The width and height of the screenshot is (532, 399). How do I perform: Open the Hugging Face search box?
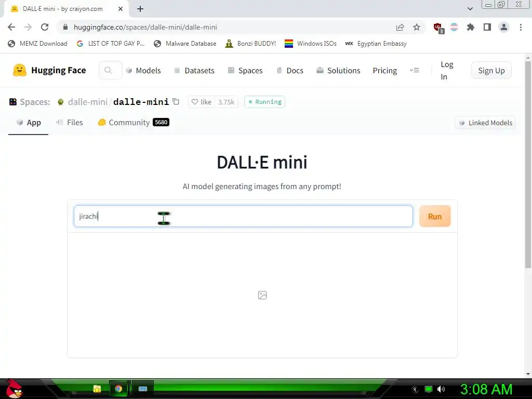click(x=110, y=70)
